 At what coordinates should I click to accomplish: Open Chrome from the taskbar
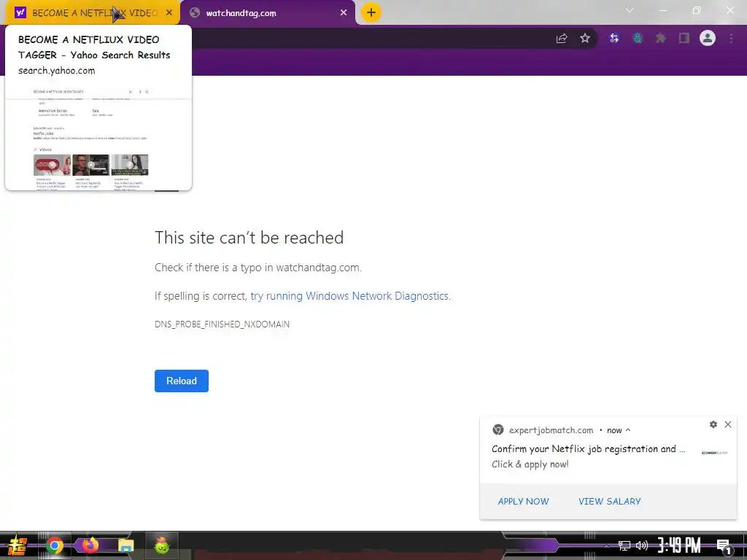[x=54, y=545]
